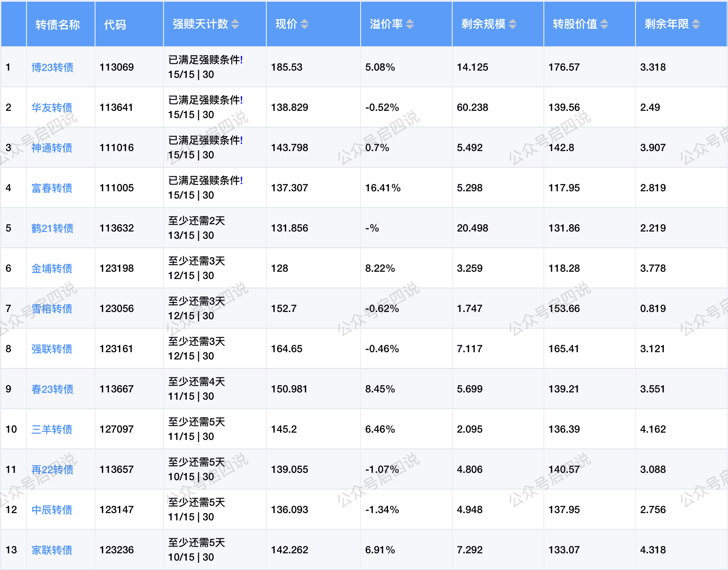Image resolution: width=728 pixels, height=570 pixels.
Task: Click sort icon next to 剩余规模
Action: (513, 24)
